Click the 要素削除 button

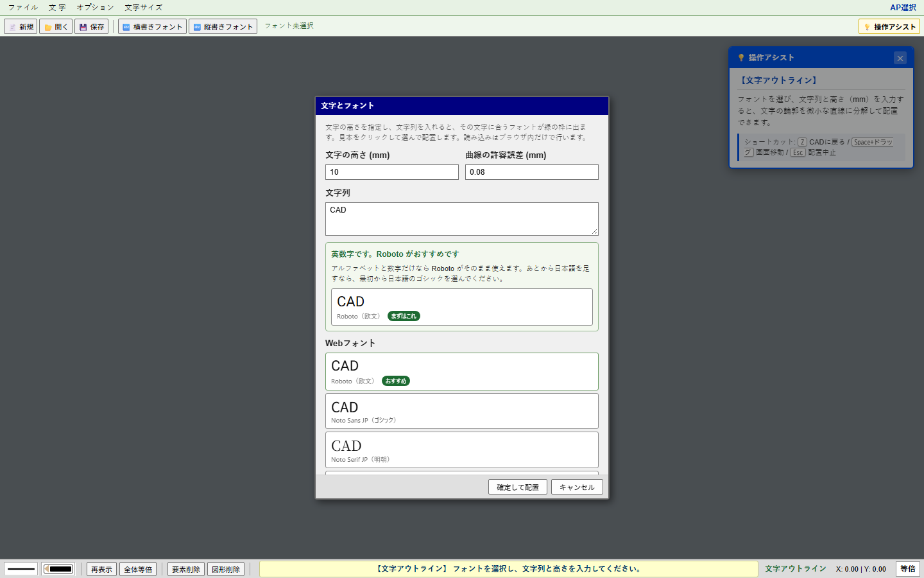click(186, 569)
